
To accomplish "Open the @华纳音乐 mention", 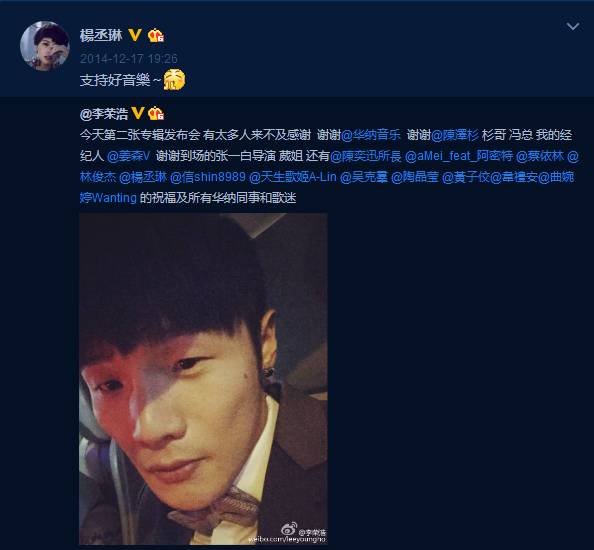I will [371, 135].
